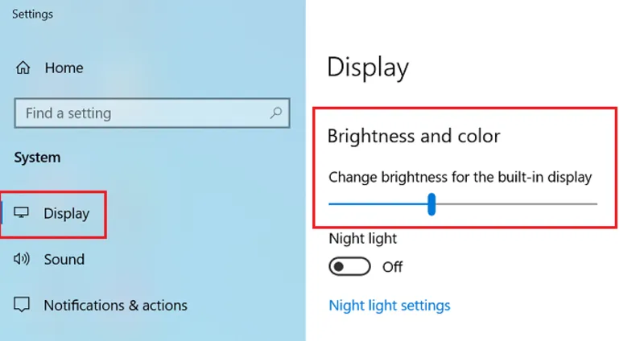Click the blue brightness slider handle
This screenshot has width=644, height=341.
click(431, 204)
